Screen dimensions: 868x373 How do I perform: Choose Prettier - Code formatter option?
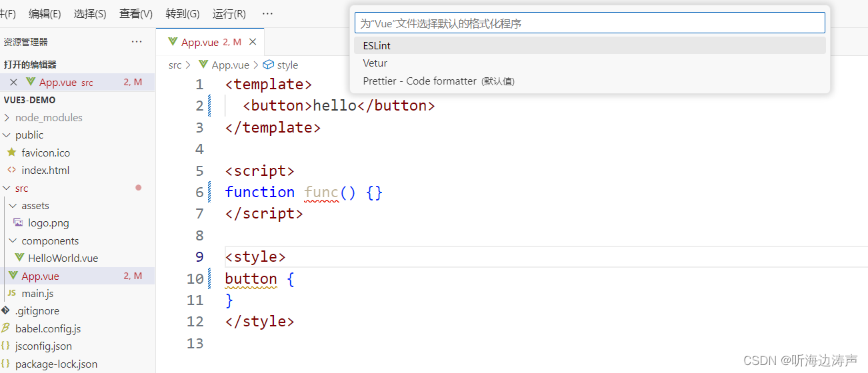[x=590, y=81]
